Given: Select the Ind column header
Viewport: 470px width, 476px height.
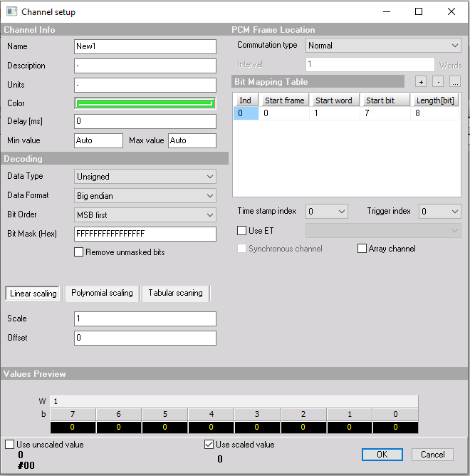Looking at the screenshot, I should click(246, 100).
